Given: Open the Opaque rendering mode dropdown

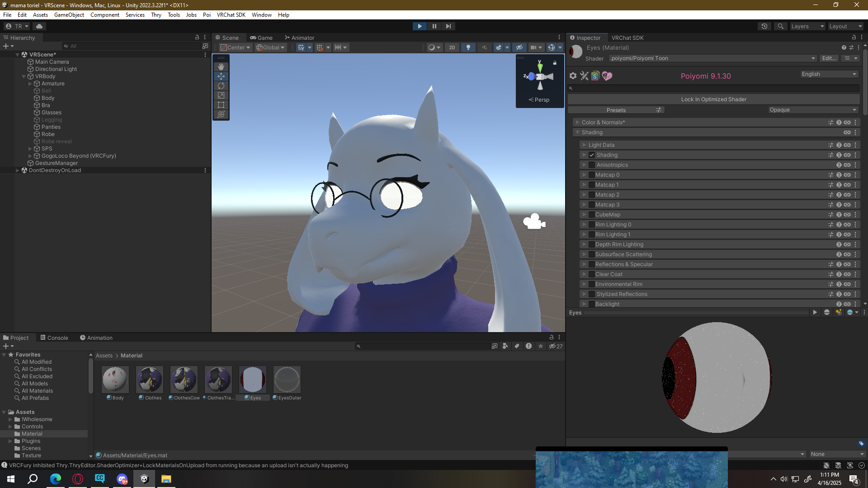Looking at the screenshot, I should [813, 110].
